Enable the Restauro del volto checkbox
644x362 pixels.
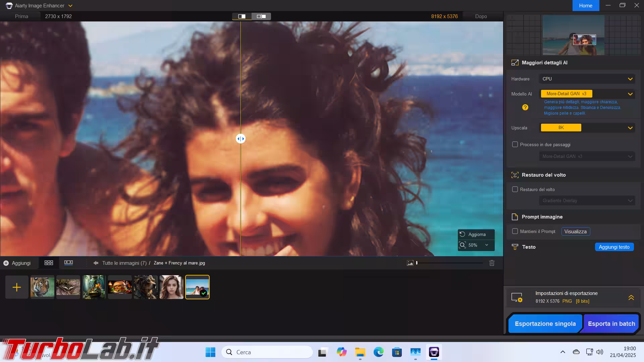click(515, 189)
